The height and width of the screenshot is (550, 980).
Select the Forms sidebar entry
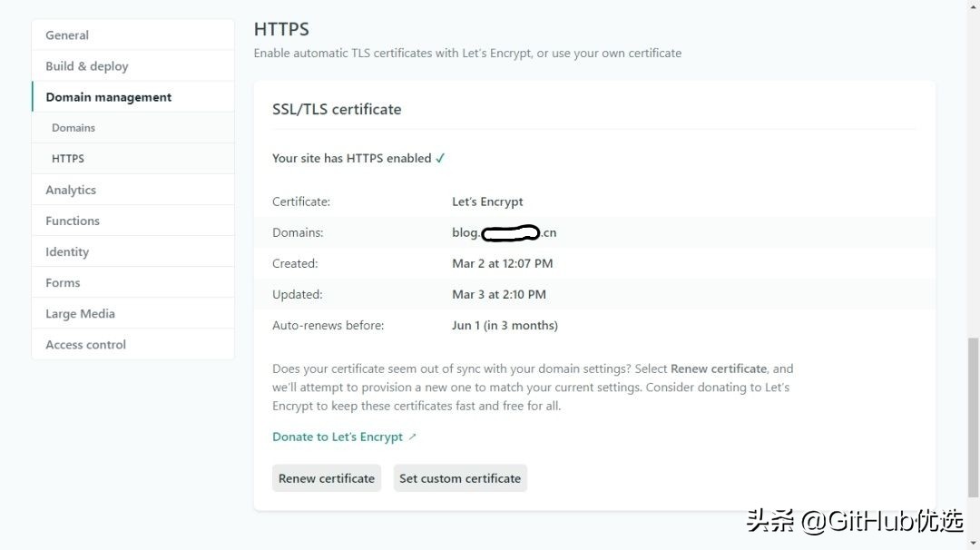62,282
